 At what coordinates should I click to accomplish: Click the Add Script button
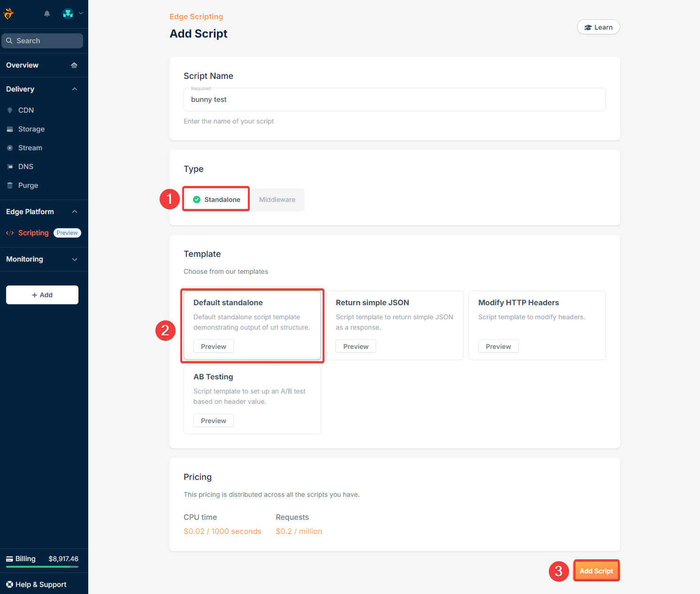tap(596, 571)
